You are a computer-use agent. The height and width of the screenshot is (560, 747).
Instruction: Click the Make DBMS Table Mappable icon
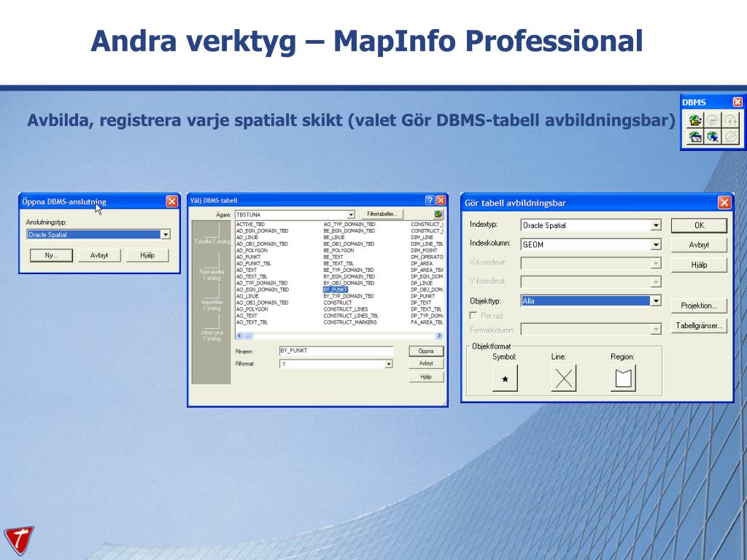pyautogui.click(x=695, y=137)
